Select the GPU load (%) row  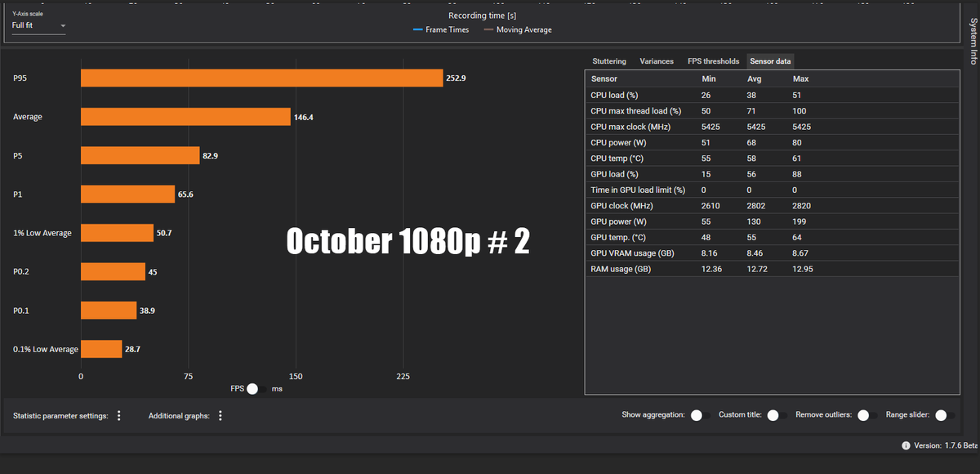[x=772, y=173]
